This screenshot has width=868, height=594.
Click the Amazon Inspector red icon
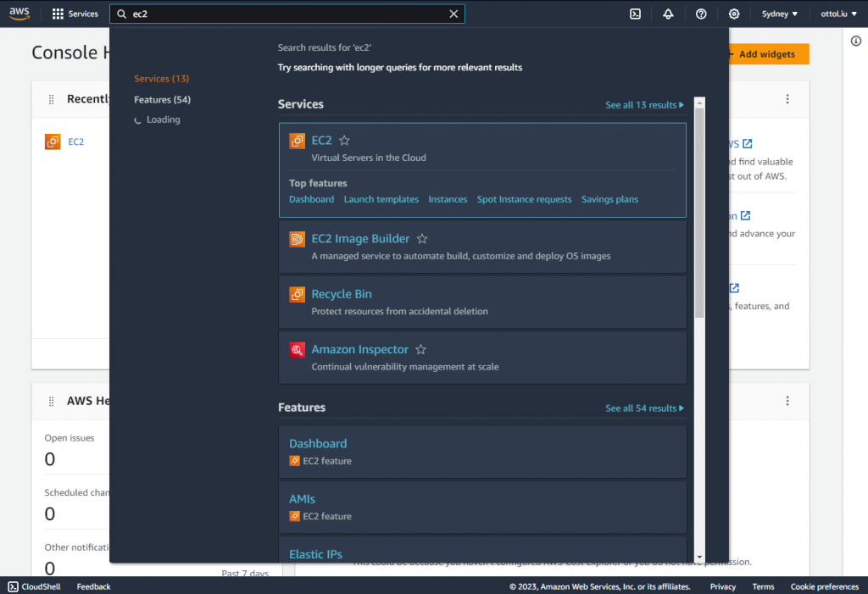(x=298, y=350)
